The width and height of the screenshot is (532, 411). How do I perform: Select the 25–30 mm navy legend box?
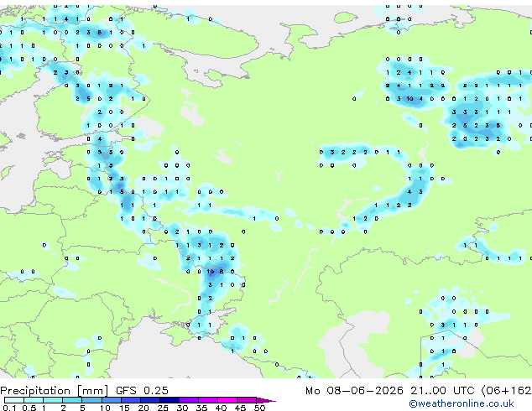[170, 400]
